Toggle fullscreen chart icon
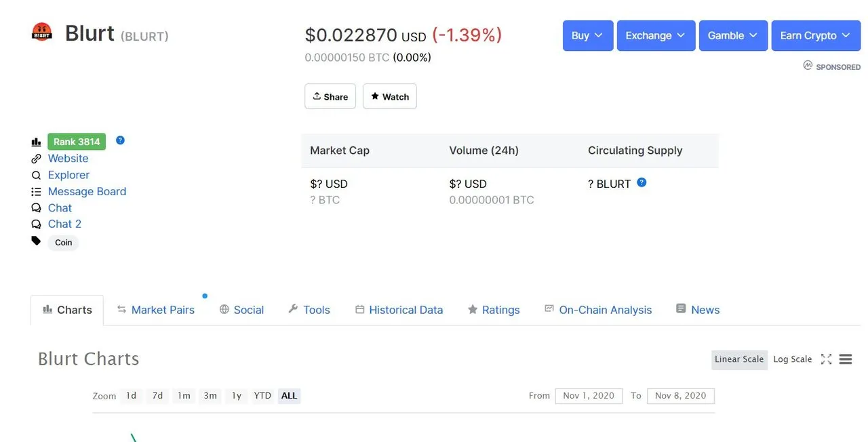 point(826,359)
